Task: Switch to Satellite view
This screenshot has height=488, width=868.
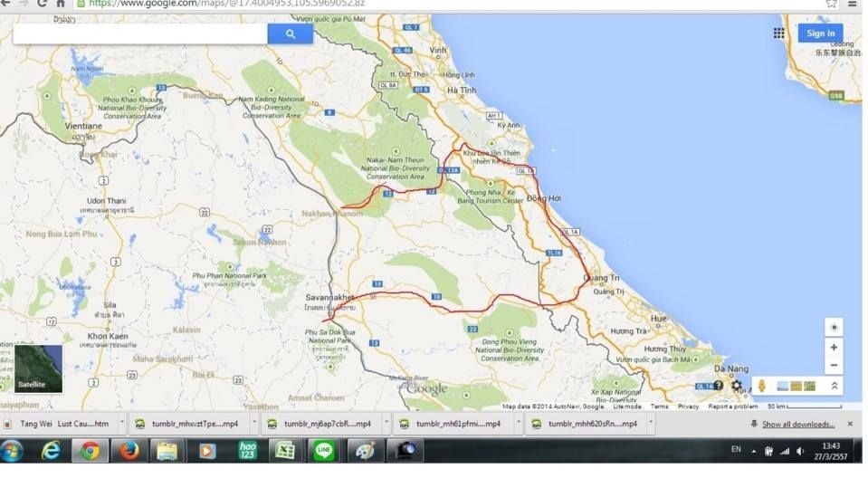Action: tap(38, 368)
